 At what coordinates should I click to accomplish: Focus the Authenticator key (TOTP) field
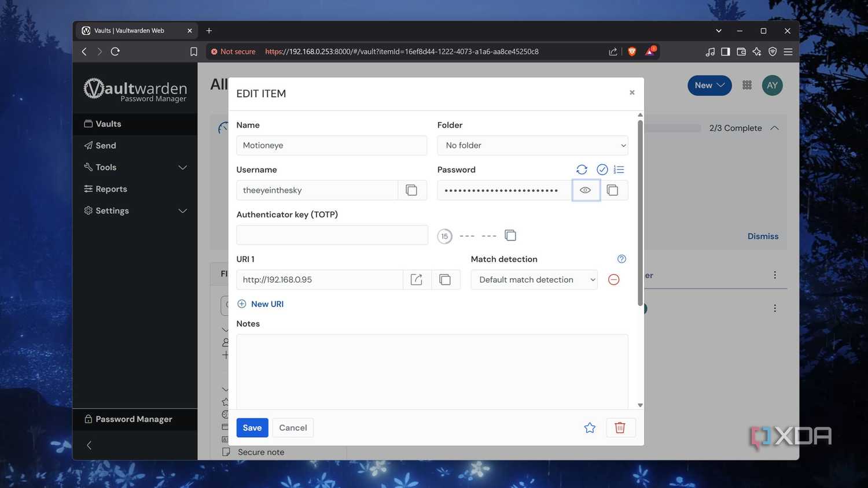(332, 235)
